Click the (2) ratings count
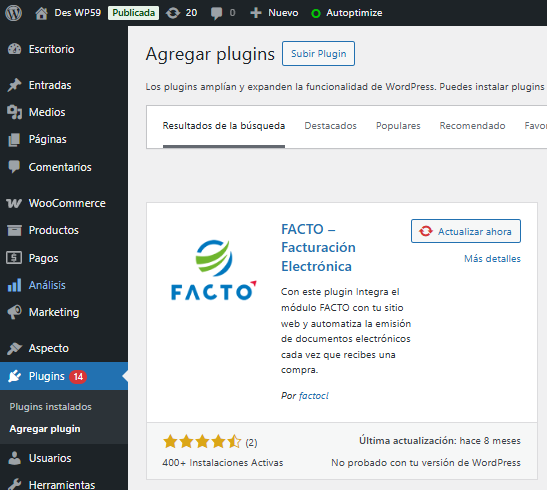Image resolution: width=547 pixels, height=490 pixels. 251,443
